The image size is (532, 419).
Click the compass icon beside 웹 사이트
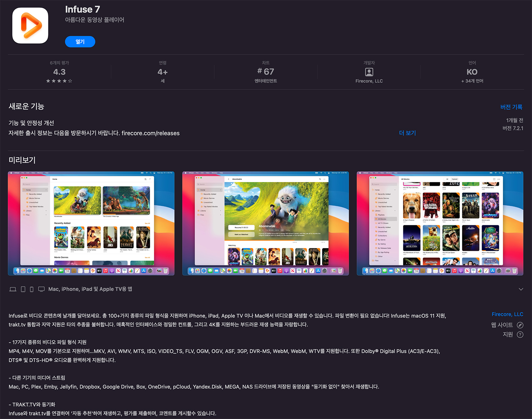pyautogui.click(x=520, y=325)
